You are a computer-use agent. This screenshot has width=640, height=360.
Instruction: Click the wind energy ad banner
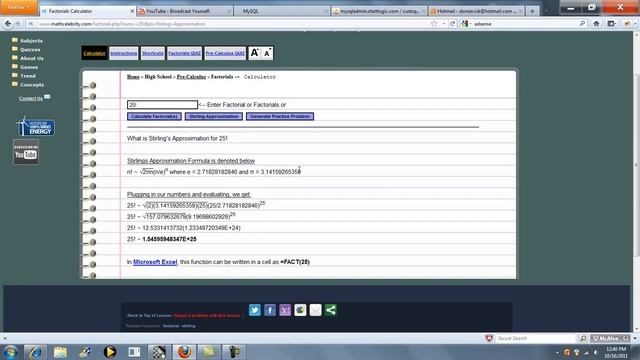pyautogui.click(x=36, y=126)
